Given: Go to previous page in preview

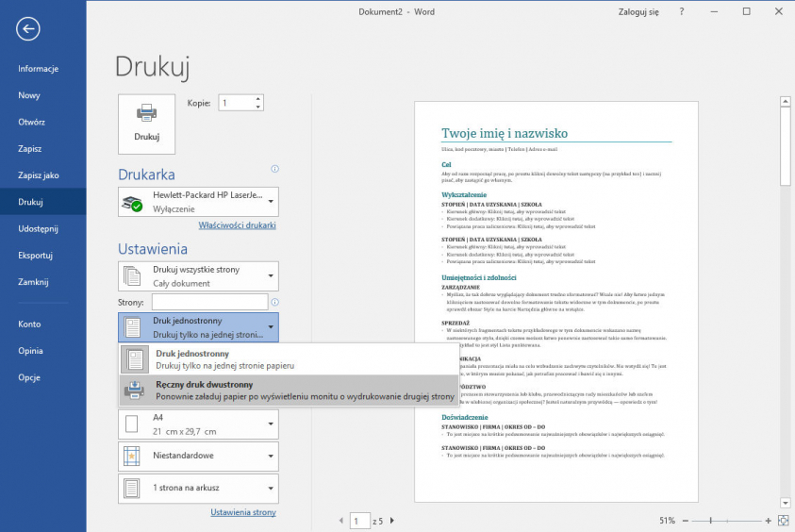Looking at the screenshot, I should pyautogui.click(x=340, y=521).
